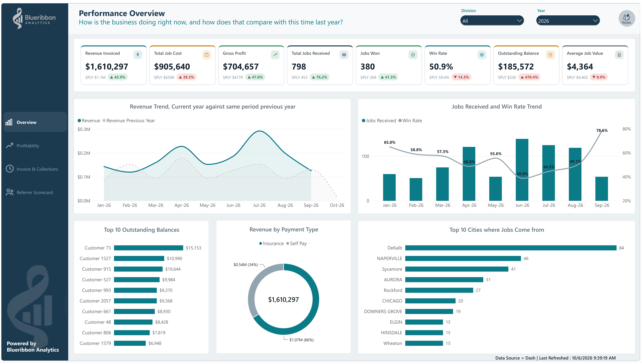642x364 pixels.
Task: Click the "$1,610,297" Revenue Invoiced value
Action: click(107, 67)
